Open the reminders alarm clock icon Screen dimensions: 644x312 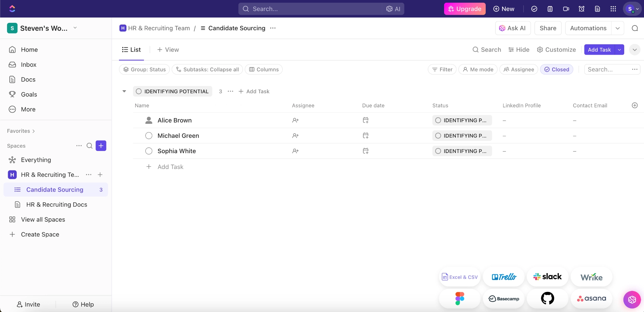582,9
